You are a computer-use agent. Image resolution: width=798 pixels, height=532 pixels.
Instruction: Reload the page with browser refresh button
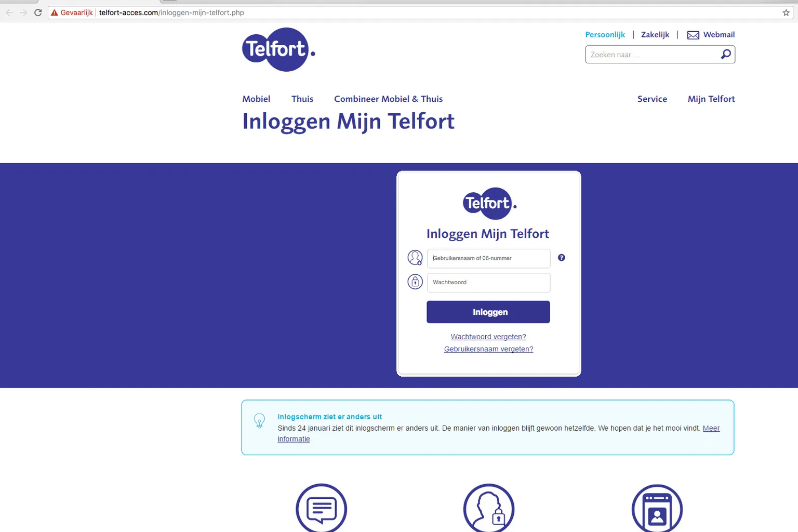click(38, 12)
